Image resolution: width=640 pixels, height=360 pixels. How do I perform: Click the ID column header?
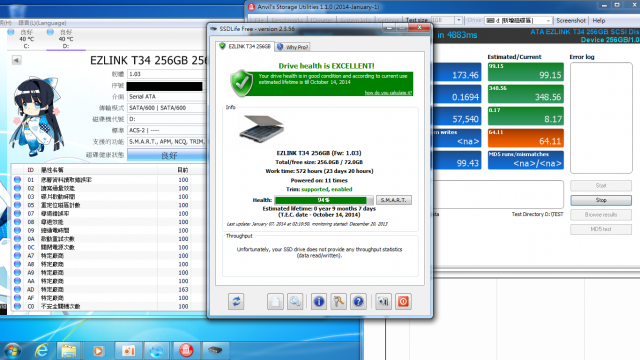(x=31, y=170)
